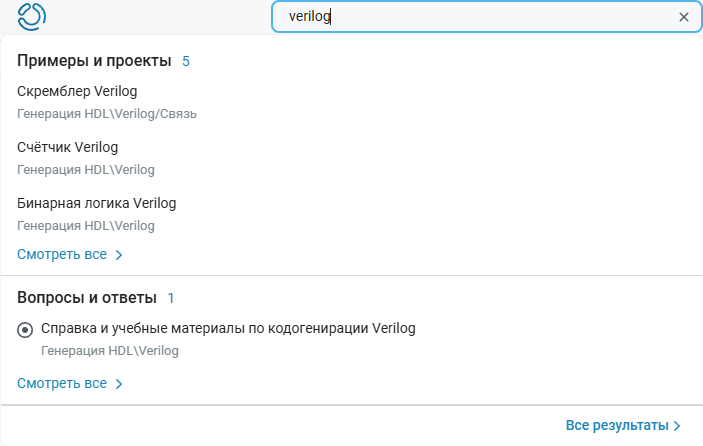Open the Скремблер Verilog example
This screenshot has height=446, width=703.
pyautogui.click(x=77, y=91)
